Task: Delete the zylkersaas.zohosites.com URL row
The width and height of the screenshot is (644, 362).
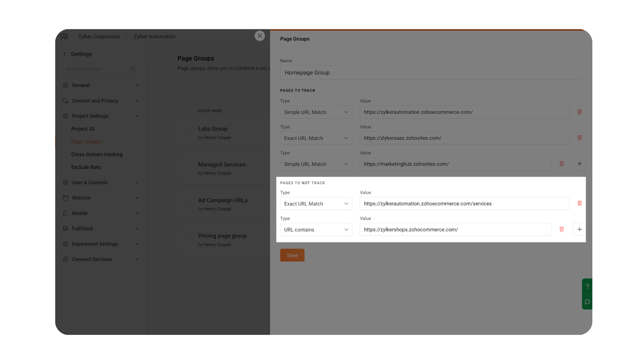Action: point(579,138)
